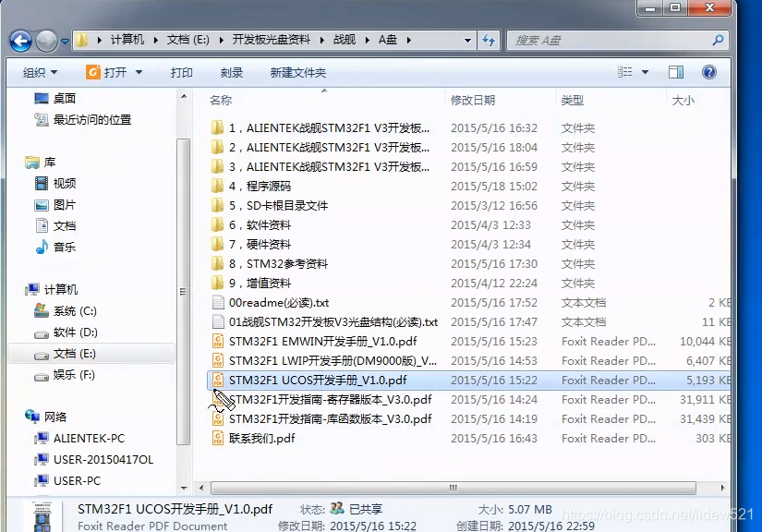
Task: Click the 打开 toolbar button
Action: (x=106, y=72)
